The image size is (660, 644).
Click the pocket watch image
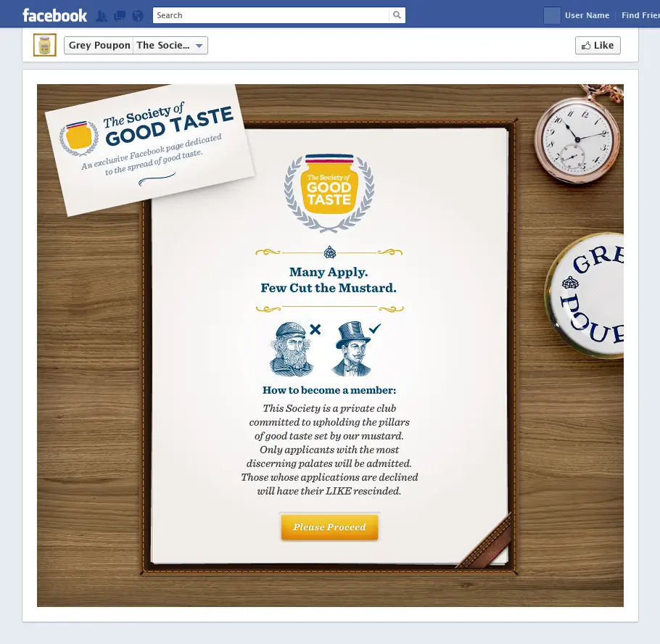coord(578,135)
